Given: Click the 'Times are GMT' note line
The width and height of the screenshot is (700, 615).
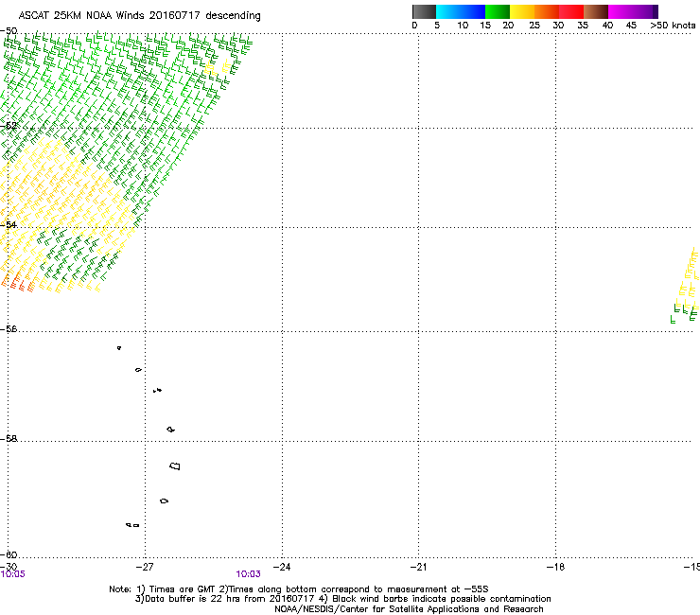Looking at the screenshot, I should [x=299, y=589].
